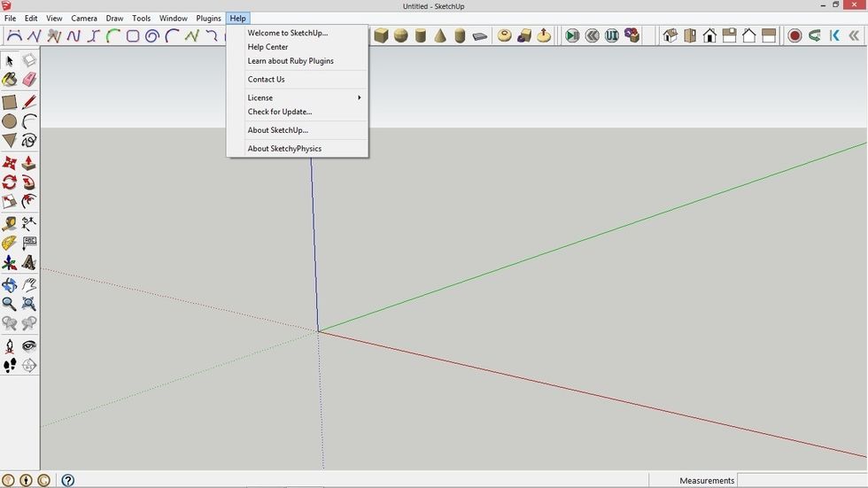Select the Eraser tool
The width and height of the screenshot is (868, 488).
pyautogui.click(x=29, y=81)
